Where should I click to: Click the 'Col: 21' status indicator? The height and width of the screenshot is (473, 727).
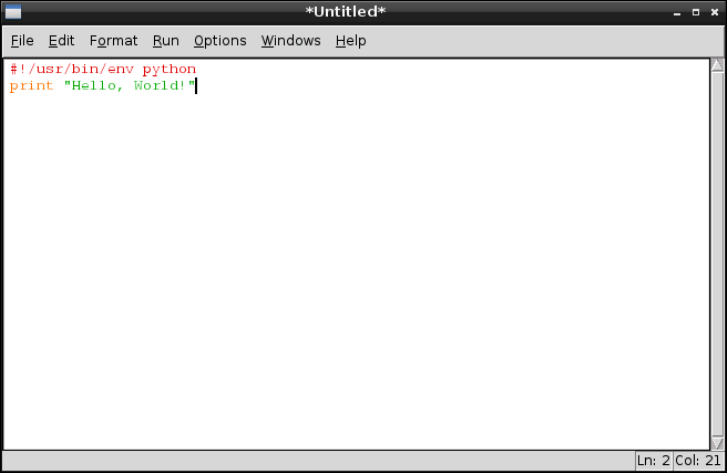click(x=698, y=460)
